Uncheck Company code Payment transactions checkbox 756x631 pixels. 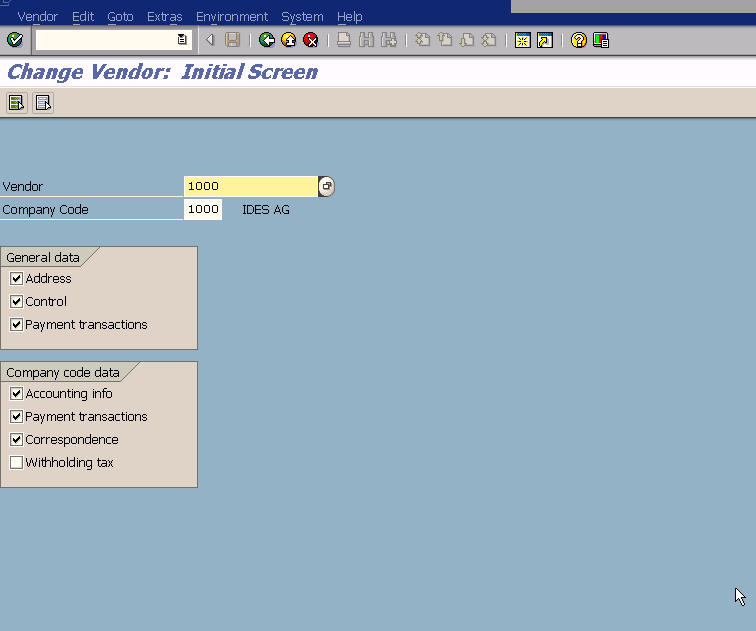[x=16, y=416]
